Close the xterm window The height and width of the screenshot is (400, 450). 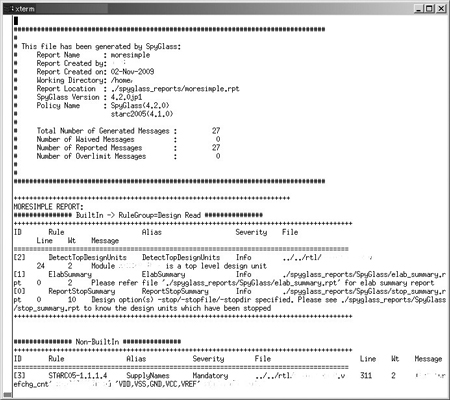(x=441, y=9)
